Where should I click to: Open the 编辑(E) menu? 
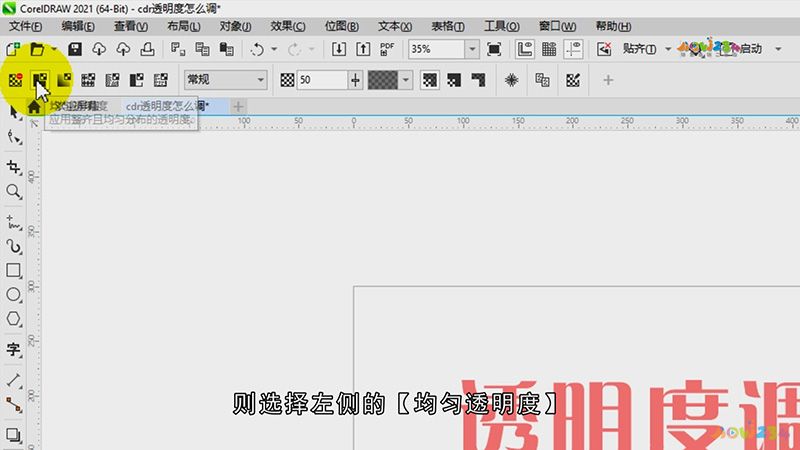pos(78,26)
